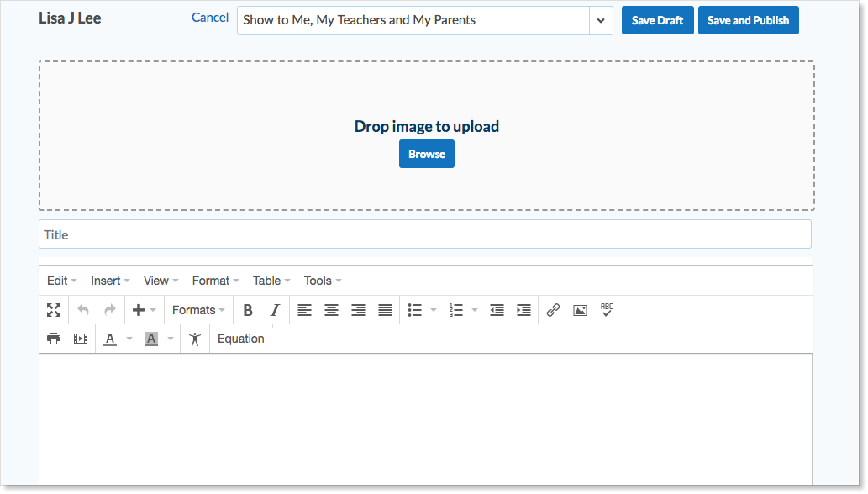The height and width of the screenshot is (494, 868).
Task: Center align the text
Action: 332,310
